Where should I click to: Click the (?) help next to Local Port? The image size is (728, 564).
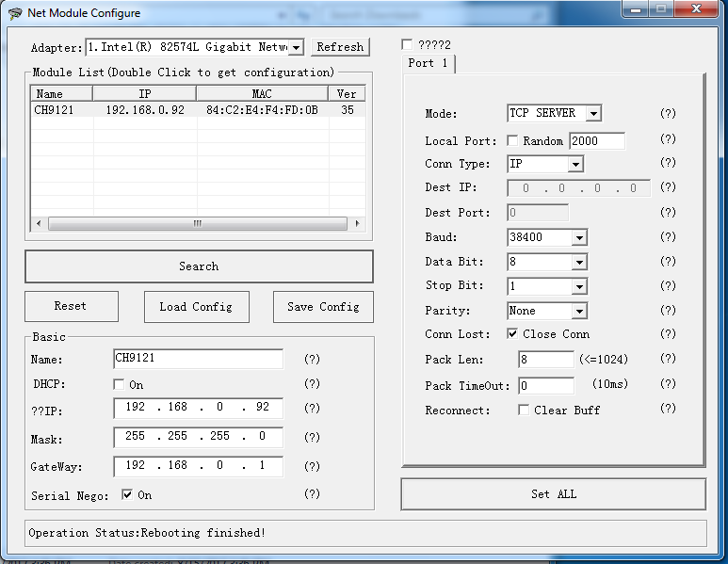tap(668, 138)
